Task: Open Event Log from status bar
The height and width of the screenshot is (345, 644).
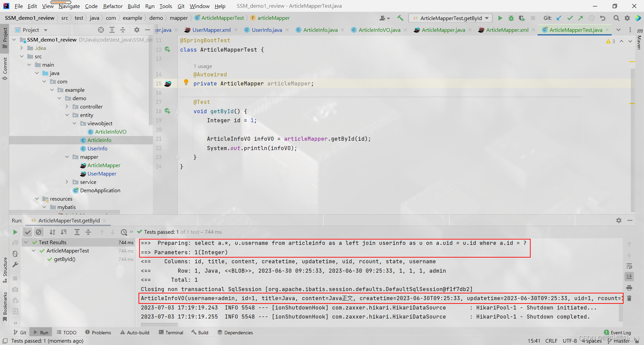Action: click(x=618, y=333)
